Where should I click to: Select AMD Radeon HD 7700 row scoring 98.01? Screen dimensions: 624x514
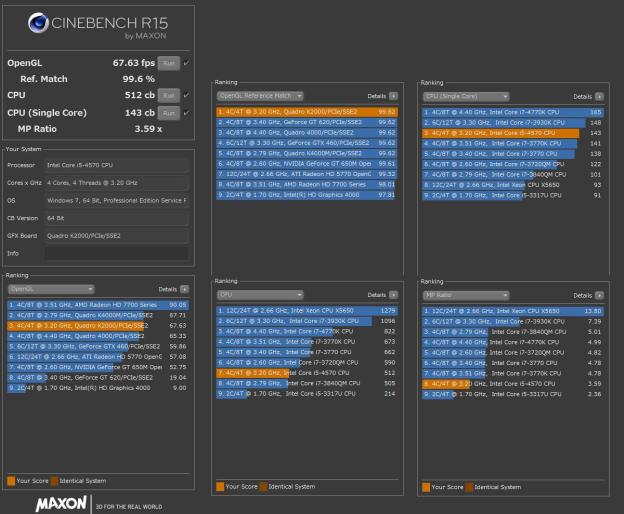307,184
